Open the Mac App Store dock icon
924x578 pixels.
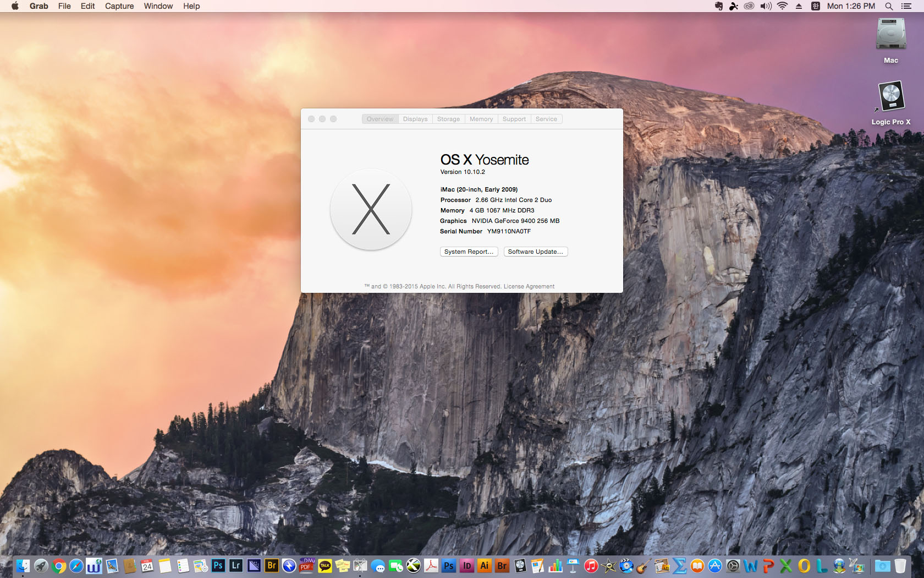point(714,566)
